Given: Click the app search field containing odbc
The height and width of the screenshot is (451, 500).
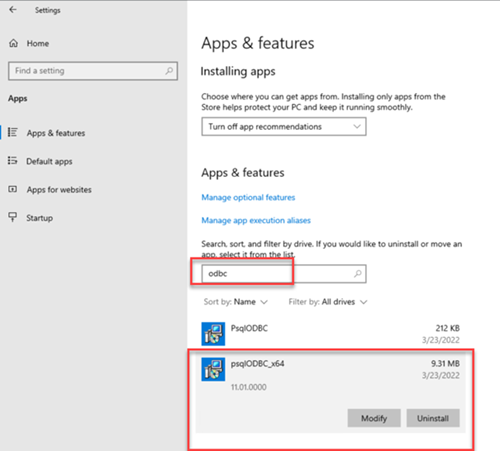Looking at the screenshot, I should pos(284,274).
